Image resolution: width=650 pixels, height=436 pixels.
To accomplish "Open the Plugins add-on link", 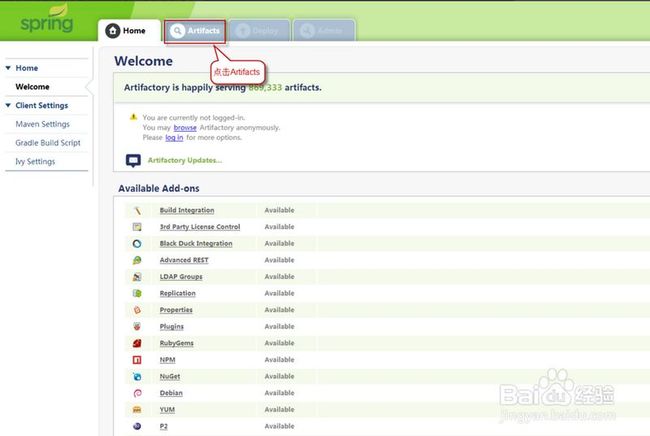I will [172, 327].
